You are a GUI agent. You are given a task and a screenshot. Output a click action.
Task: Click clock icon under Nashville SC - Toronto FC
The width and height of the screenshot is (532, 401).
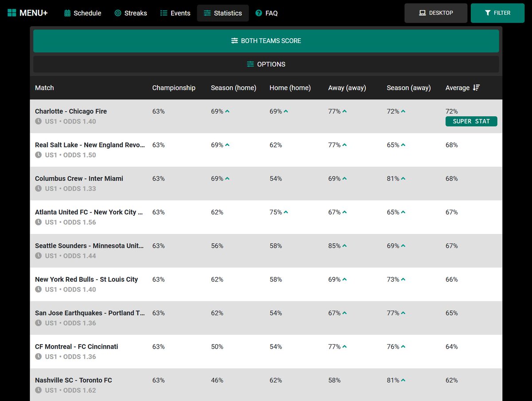click(39, 391)
